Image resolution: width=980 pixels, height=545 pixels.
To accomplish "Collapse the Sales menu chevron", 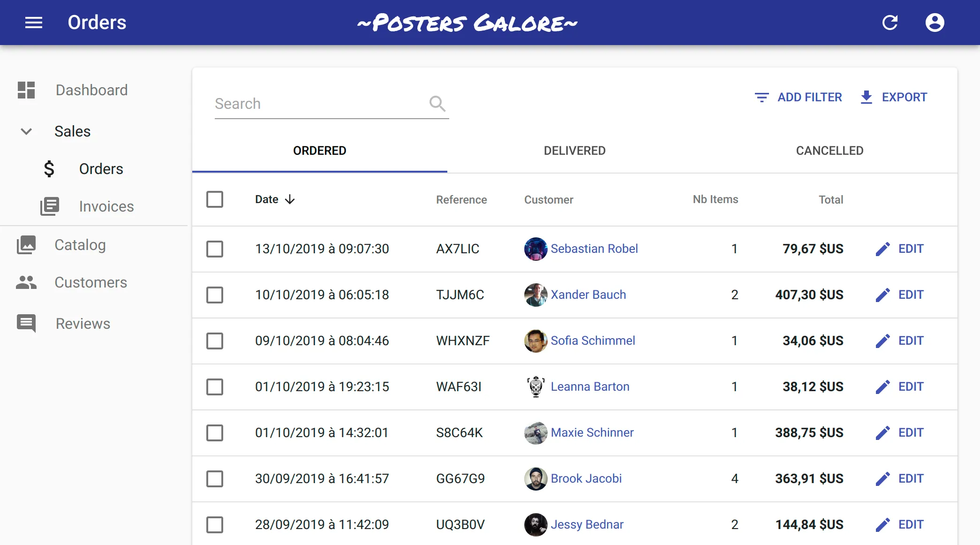I will 26,131.
